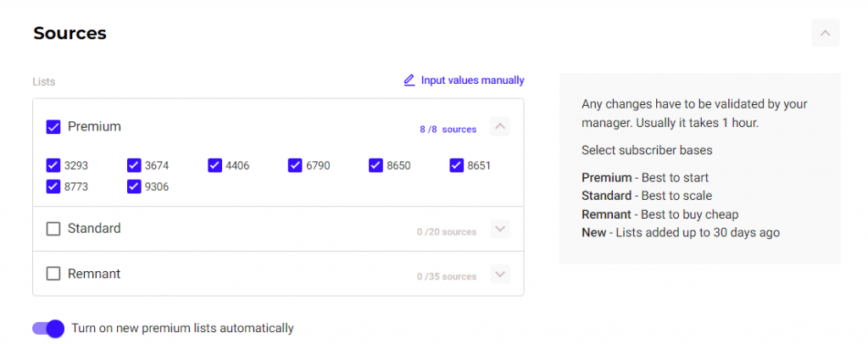Expand the Remnant sources list
Image resolution: width=868 pixels, height=344 pixels.
coord(500,275)
